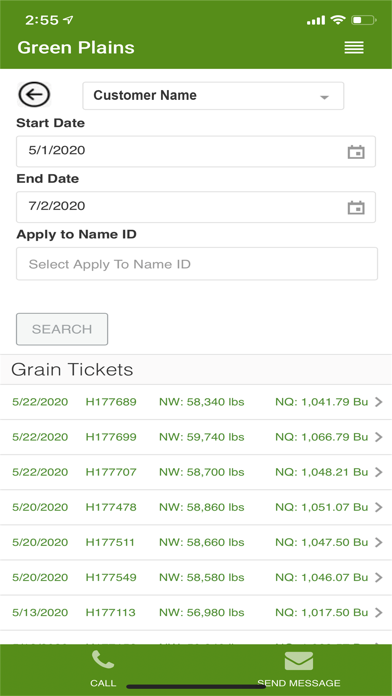Select the Start Date field 5/1/2020
Image resolution: width=392 pixels, height=696 pixels.
click(196, 151)
